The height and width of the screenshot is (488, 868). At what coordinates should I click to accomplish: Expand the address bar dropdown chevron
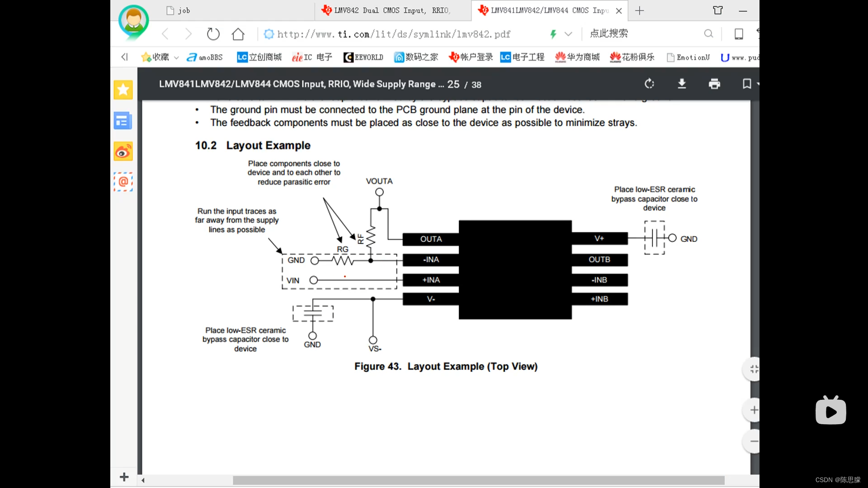[x=568, y=34]
